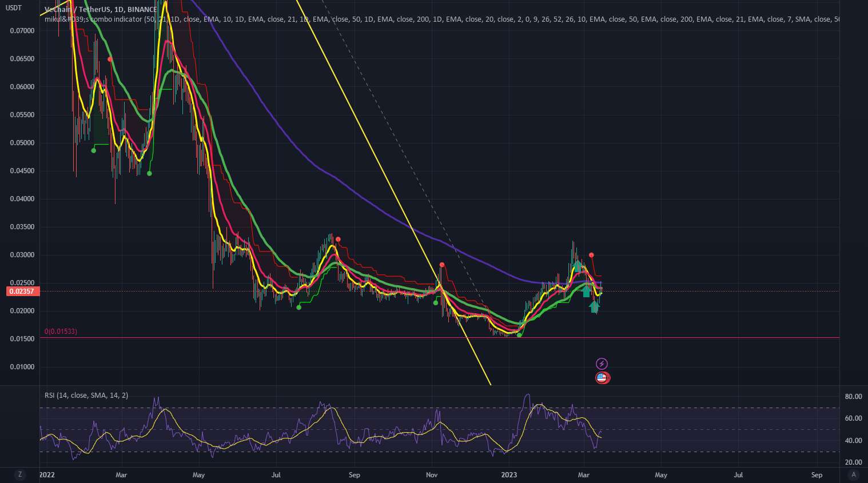Click the red signal dot in February 2022
Screen dimensions: 868x483
[x=110, y=59]
